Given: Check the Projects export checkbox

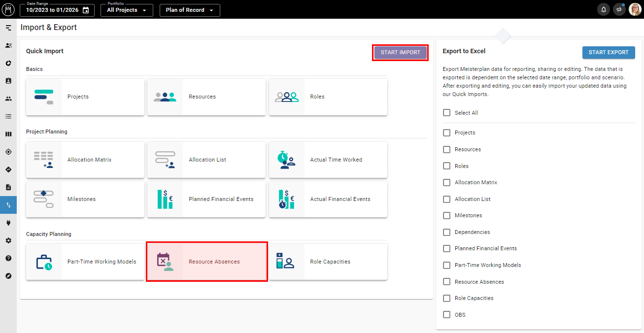Looking at the screenshot, I should click(x=447, y=133).
